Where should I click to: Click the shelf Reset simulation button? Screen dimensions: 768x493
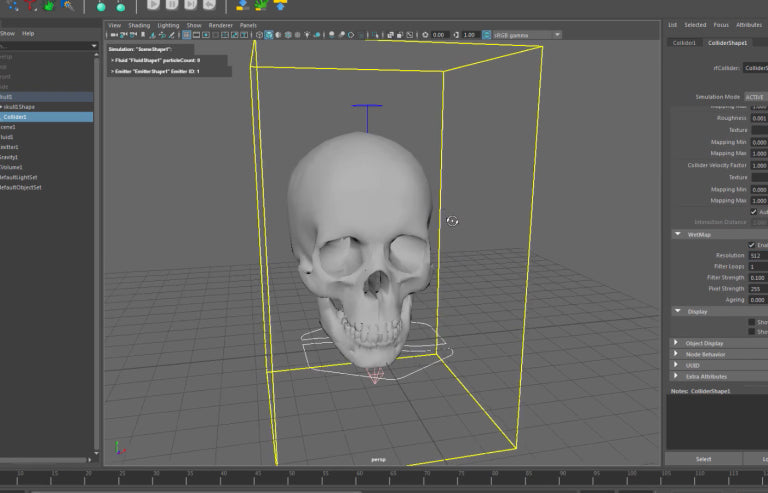point(209,5)
